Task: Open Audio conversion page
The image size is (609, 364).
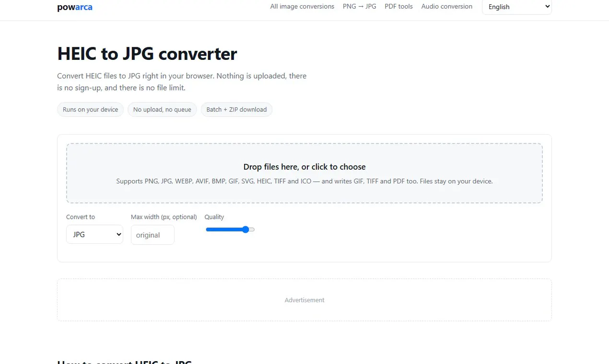Action: [447, 7]
